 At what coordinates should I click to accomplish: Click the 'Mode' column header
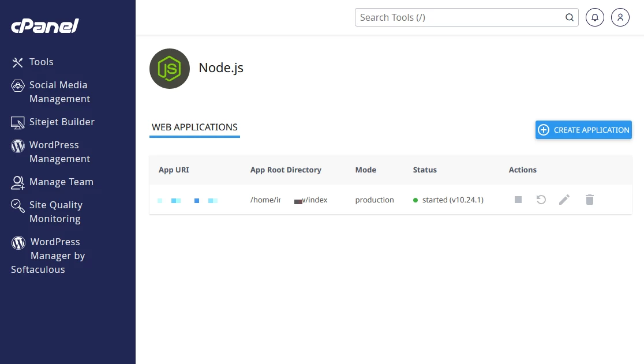pyautogui.click(x=365, y=170)
